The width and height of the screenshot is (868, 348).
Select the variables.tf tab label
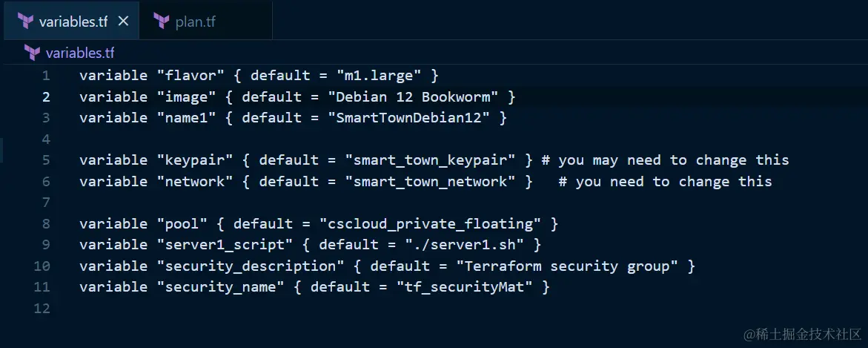coord(73,21)
